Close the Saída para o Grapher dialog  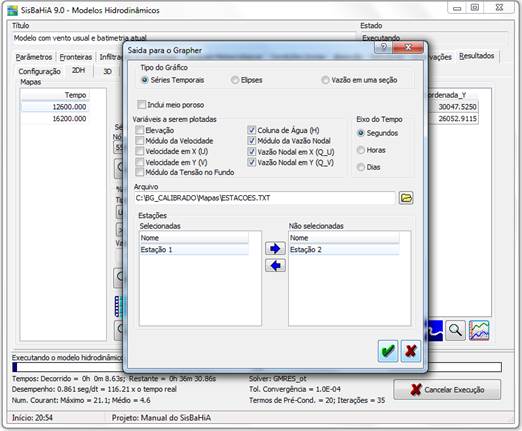coord(408,47)
